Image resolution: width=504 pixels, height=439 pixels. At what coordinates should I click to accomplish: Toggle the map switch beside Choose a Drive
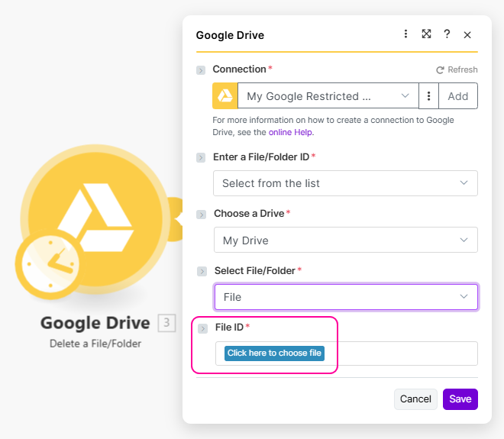[202, 215]
